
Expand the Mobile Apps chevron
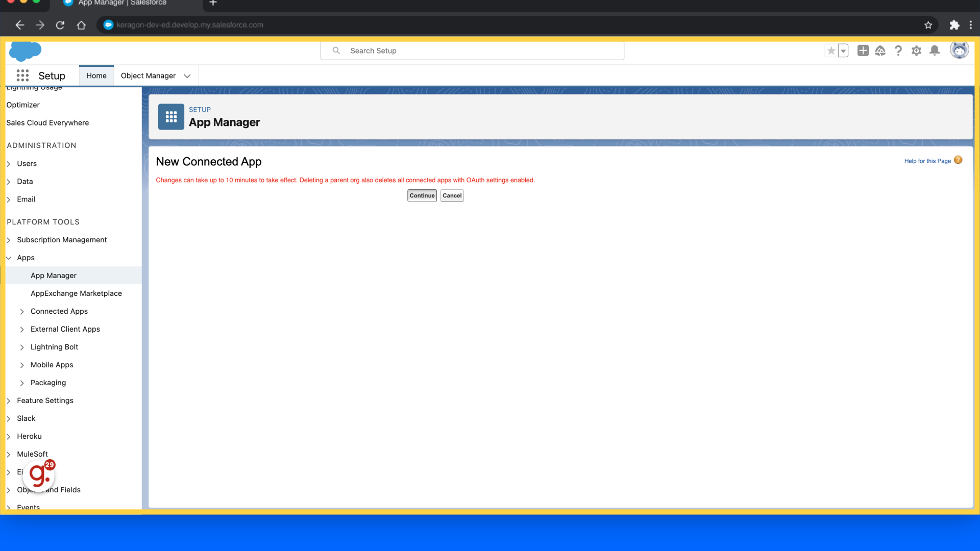point(22,365)
